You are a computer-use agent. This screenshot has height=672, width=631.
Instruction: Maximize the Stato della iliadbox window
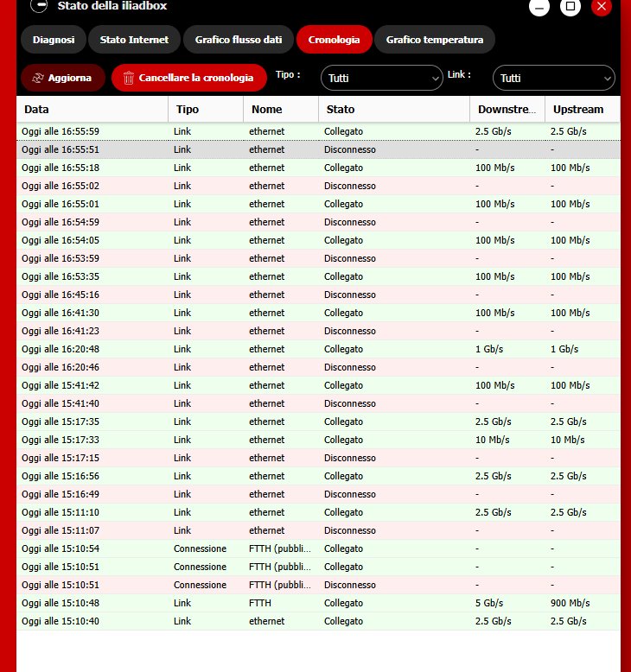(x=570, y=7)
